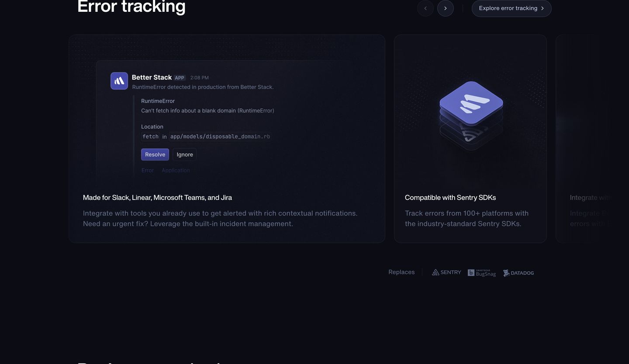Click 'Made for Slack, Linear, Microsoft Teams, and Jira' heading
The width and height of the screenshot is (629, 364).
[157, 198]
